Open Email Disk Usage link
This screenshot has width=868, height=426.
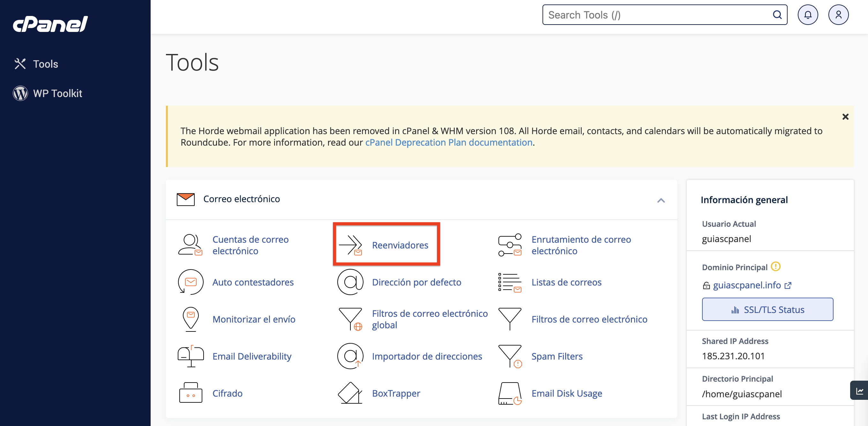[567, 393]
